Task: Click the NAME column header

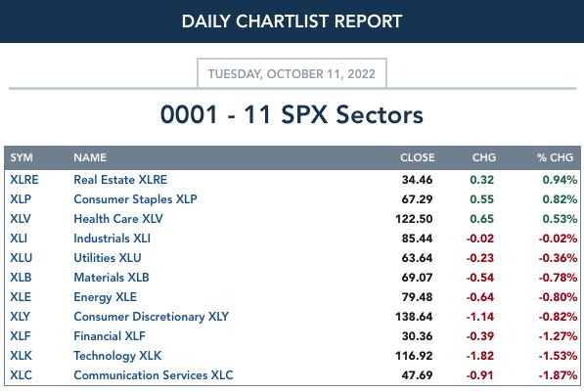Action: tap(90, 157)
